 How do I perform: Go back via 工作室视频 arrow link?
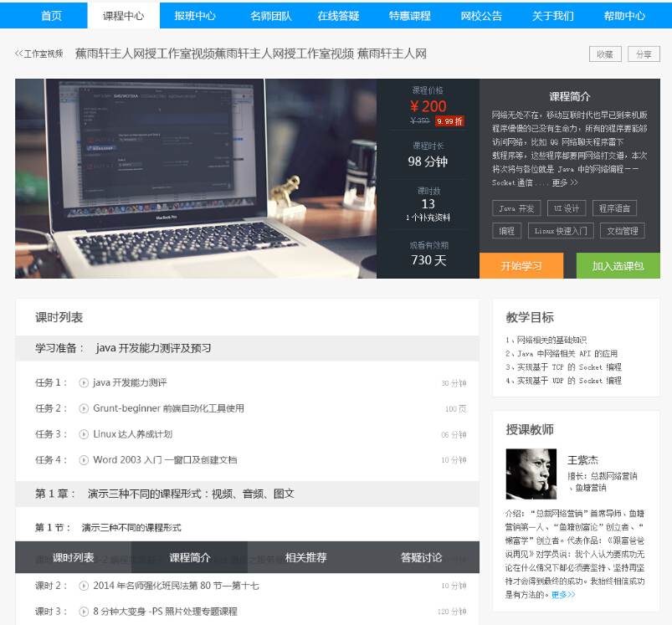[x=38, y=54]
